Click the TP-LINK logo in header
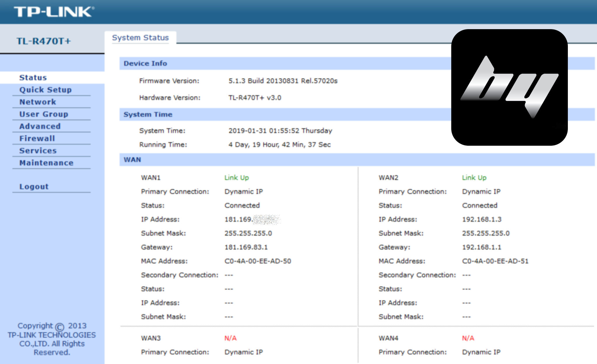 tap(54, 12)
